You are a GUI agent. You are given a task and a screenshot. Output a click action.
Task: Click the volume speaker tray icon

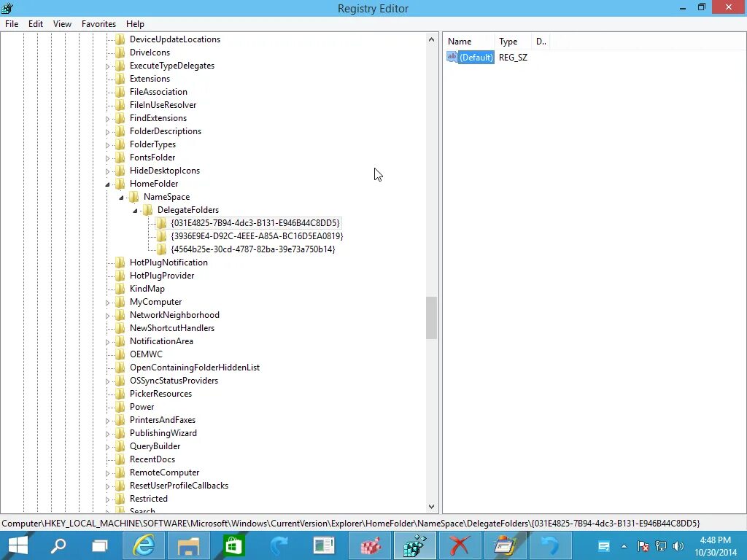[678, 546]
